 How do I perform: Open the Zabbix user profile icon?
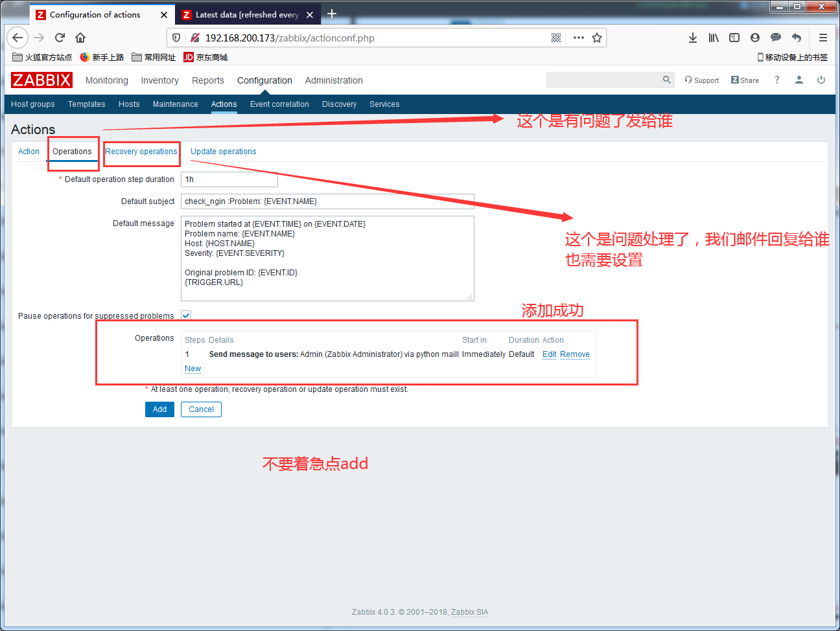799,80
